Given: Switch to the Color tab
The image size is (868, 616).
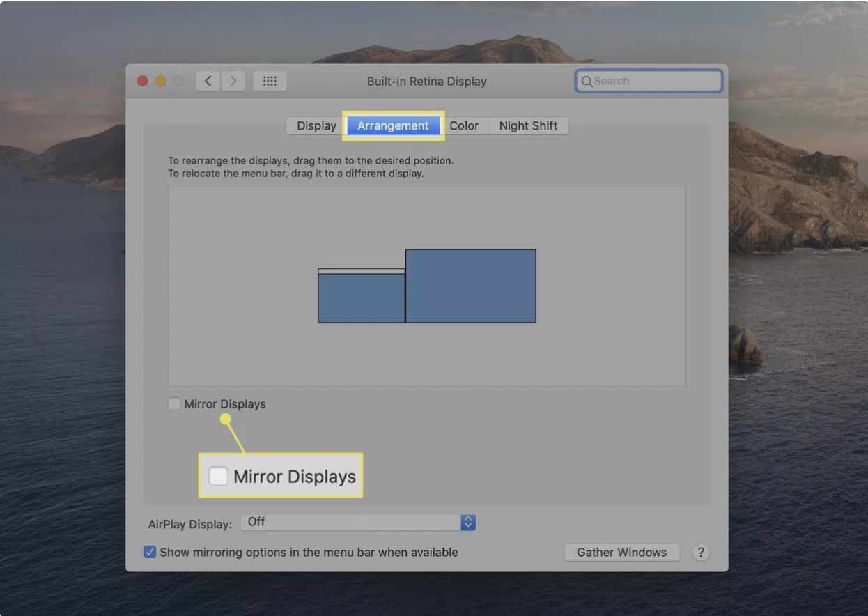Looking at the screenshot, I should coord(464,126).
